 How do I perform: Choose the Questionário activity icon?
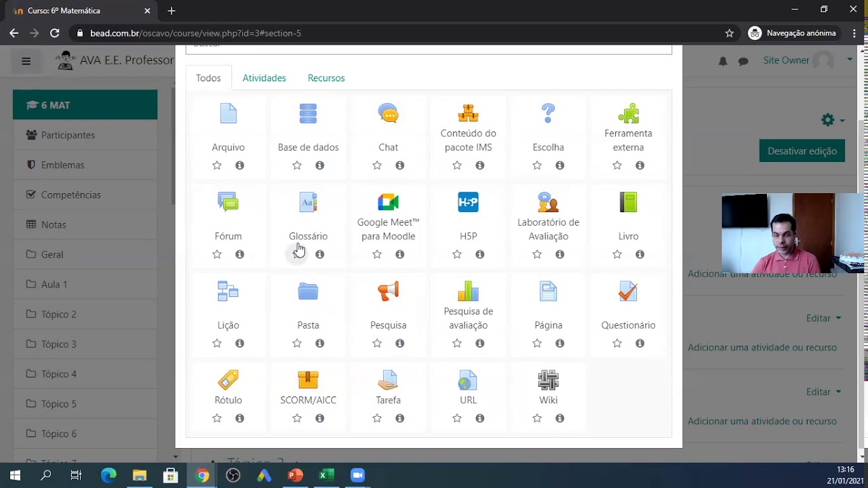629,291
